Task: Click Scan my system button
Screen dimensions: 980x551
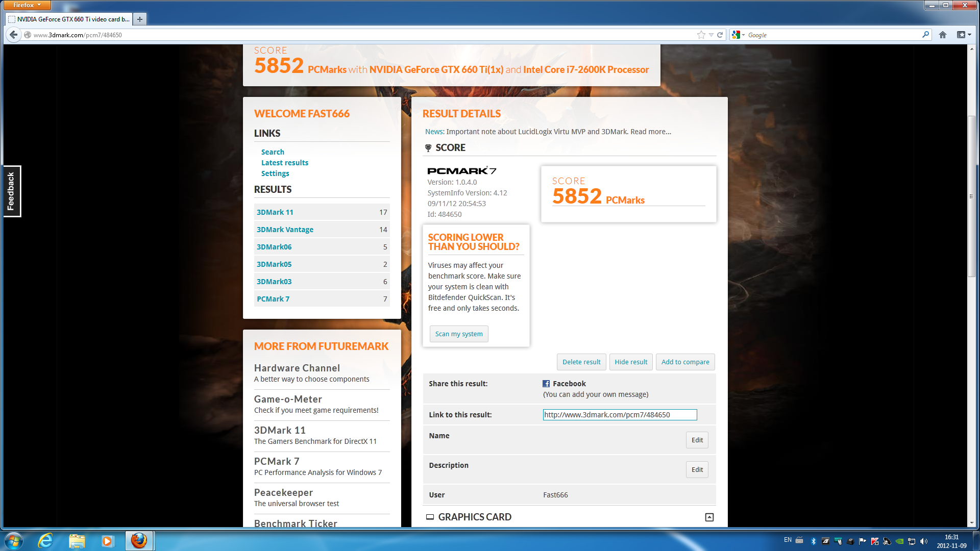Action: (x=459, y=334)
